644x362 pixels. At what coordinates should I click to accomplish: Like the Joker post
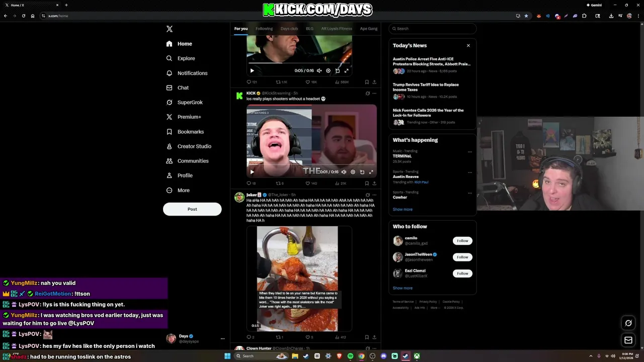coord(309,337)
